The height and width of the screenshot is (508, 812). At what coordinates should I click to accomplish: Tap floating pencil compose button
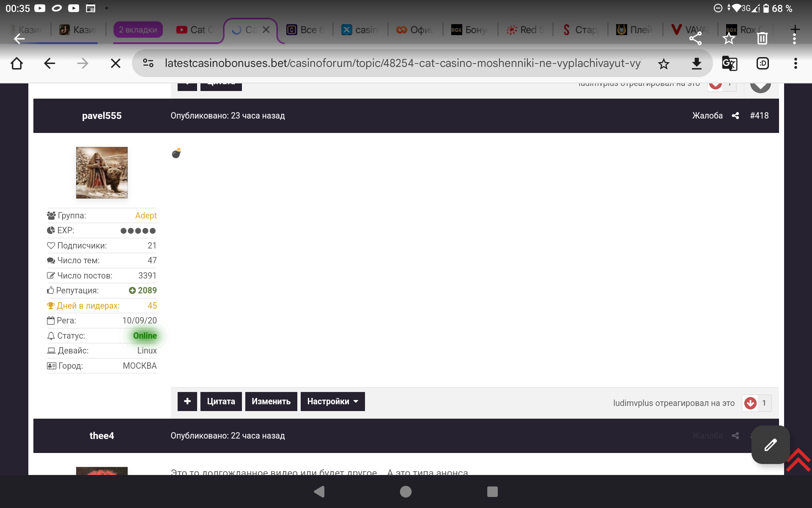point(770,444)
